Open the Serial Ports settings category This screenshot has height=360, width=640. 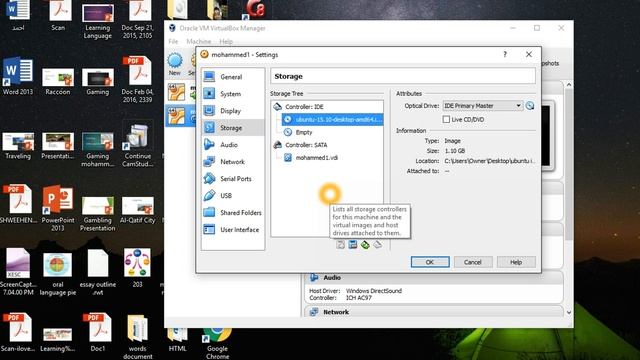pos(233,179)
